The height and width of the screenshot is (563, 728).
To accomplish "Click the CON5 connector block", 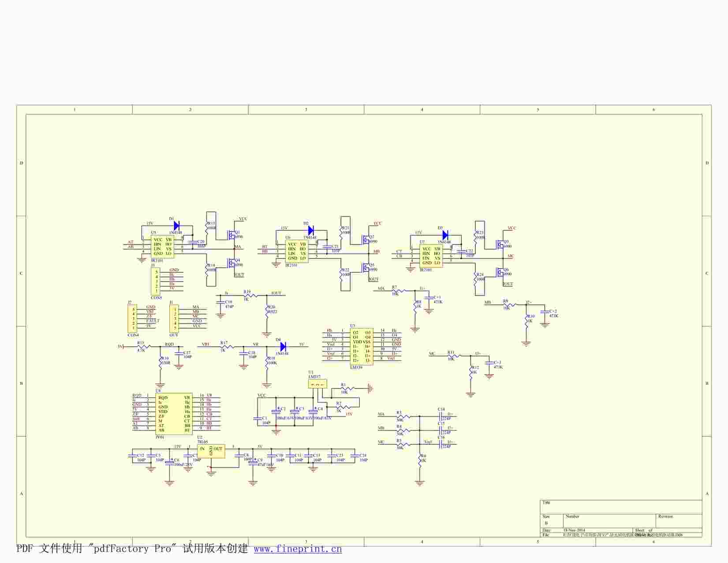I will tap(156, 281).
